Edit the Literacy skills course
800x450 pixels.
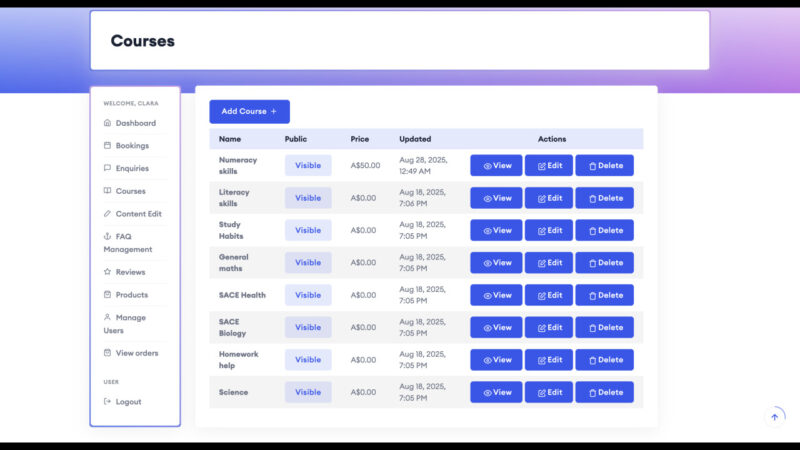tap(548, 198)
